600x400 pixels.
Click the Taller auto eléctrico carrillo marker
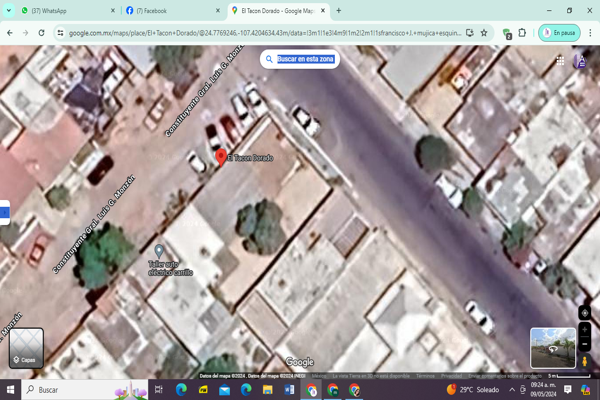[x=159, y=251]
